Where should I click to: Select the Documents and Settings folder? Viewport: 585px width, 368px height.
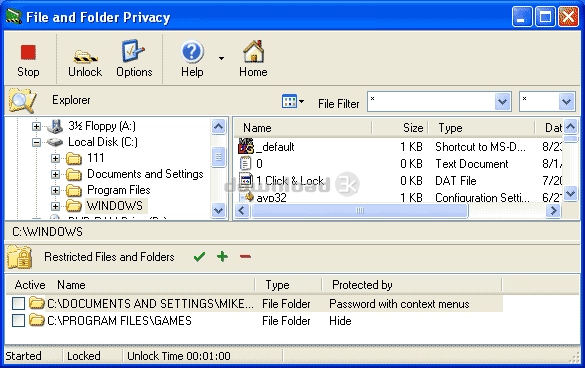145,174
